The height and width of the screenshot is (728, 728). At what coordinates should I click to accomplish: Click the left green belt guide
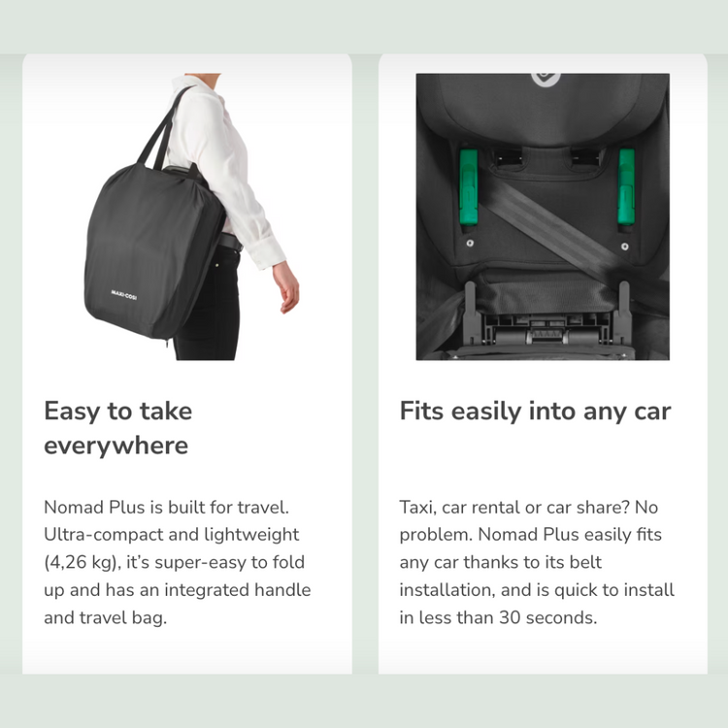click(x=468, y=189)
